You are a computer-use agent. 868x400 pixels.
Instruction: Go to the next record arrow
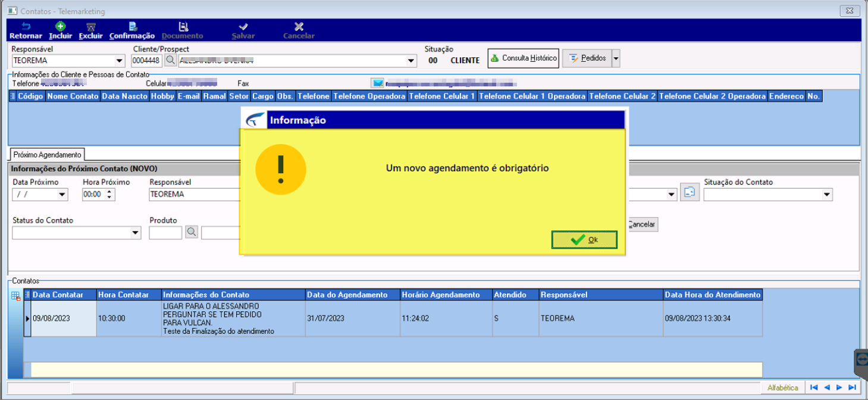(839, 387)
